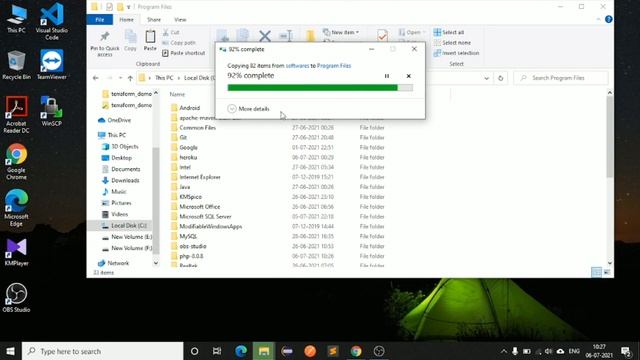Click the Delete X icon in ribbon
640x360 pixels.
(265, 36)
